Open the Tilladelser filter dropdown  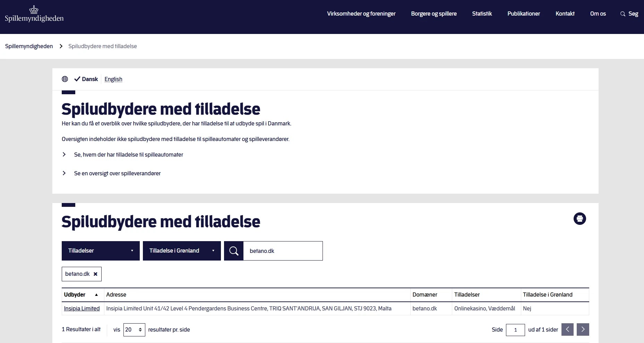(x=101, y=251)
